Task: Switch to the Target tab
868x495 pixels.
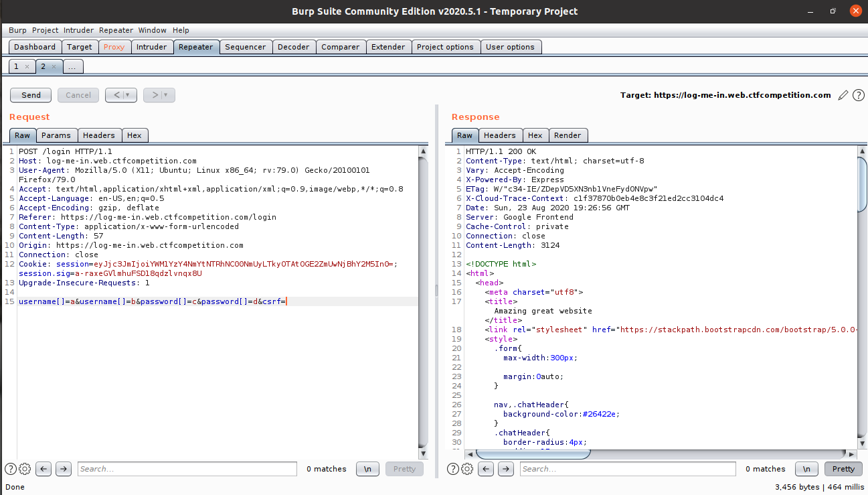Action: coord(80,47)
